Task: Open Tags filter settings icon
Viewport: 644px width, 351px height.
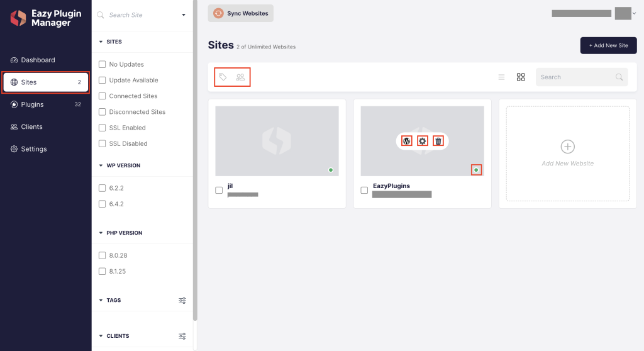Action: coord(182,301)
